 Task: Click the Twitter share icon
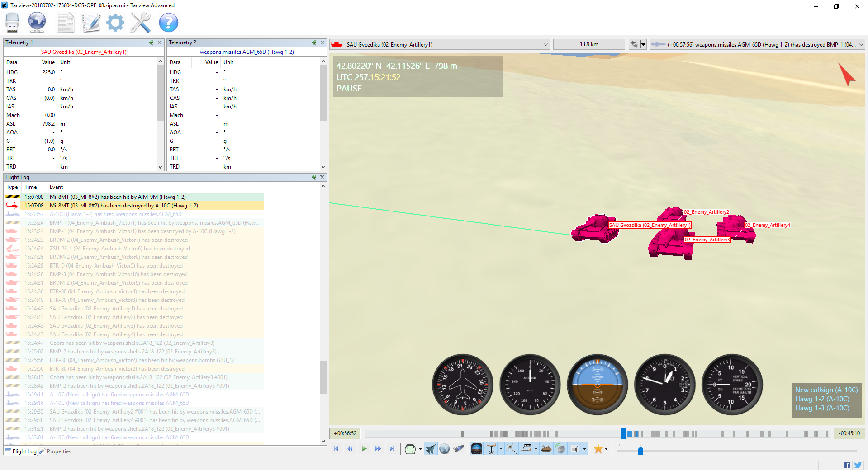coord(858,465)
